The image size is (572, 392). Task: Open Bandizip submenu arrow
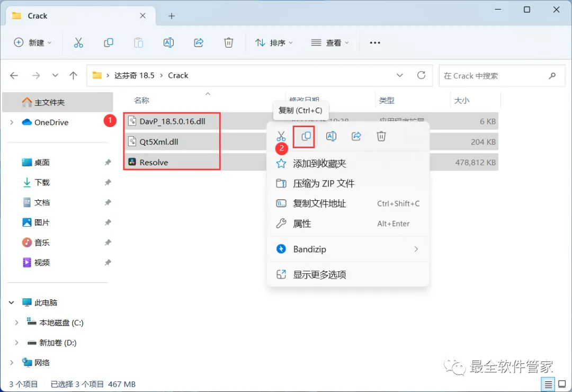416,250
